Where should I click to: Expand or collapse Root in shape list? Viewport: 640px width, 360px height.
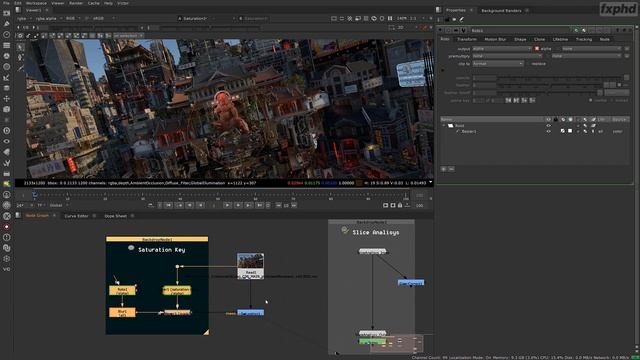444,126
